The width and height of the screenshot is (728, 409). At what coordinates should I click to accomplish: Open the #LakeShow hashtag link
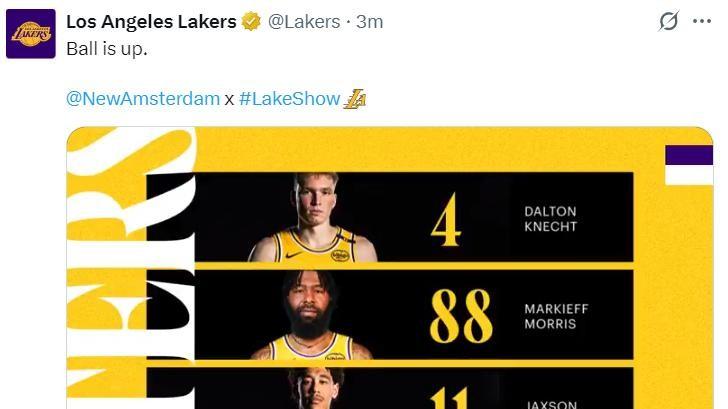point(290,98)
